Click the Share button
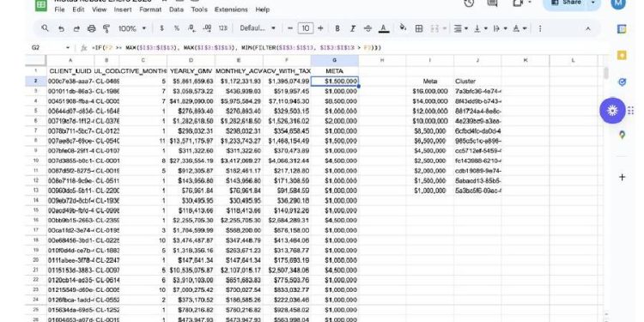Screen dimensions: 644x322 [x=566, y=3]
